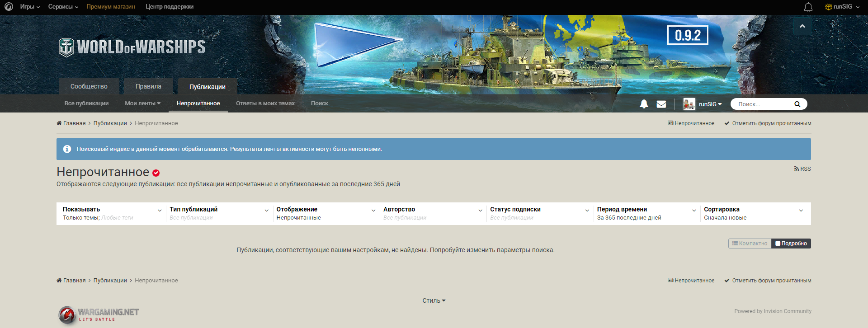Click the World of Warships logo
Screen dimensions: 868x328
tap(132, 47)
